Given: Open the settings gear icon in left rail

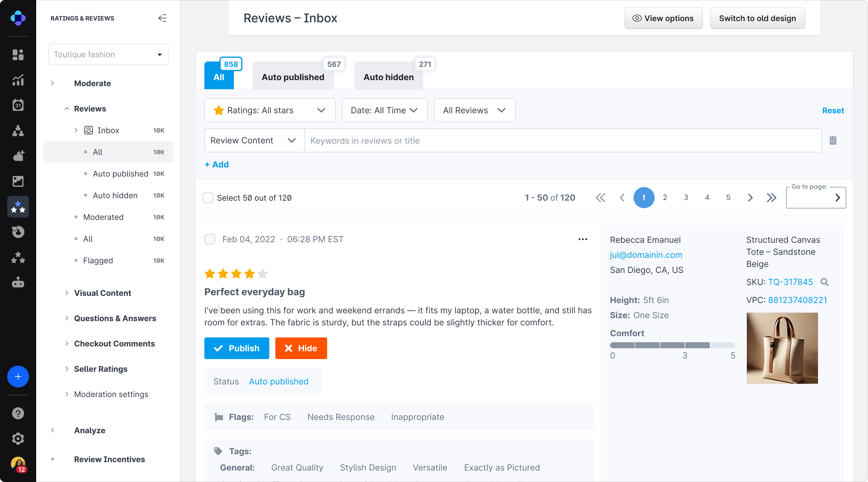Looking at the screenshot, I should point(18,439).
